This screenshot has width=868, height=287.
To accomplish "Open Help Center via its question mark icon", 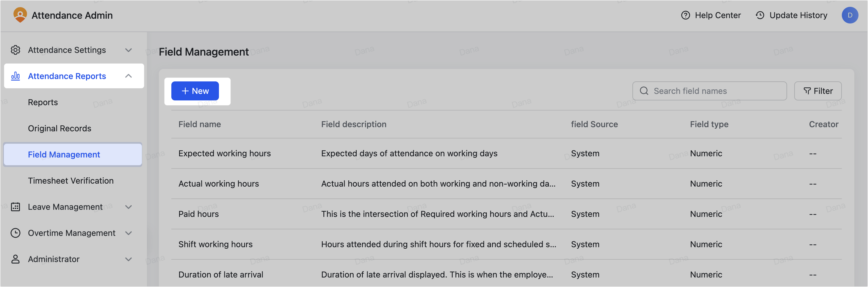I will tap(685, 15).
